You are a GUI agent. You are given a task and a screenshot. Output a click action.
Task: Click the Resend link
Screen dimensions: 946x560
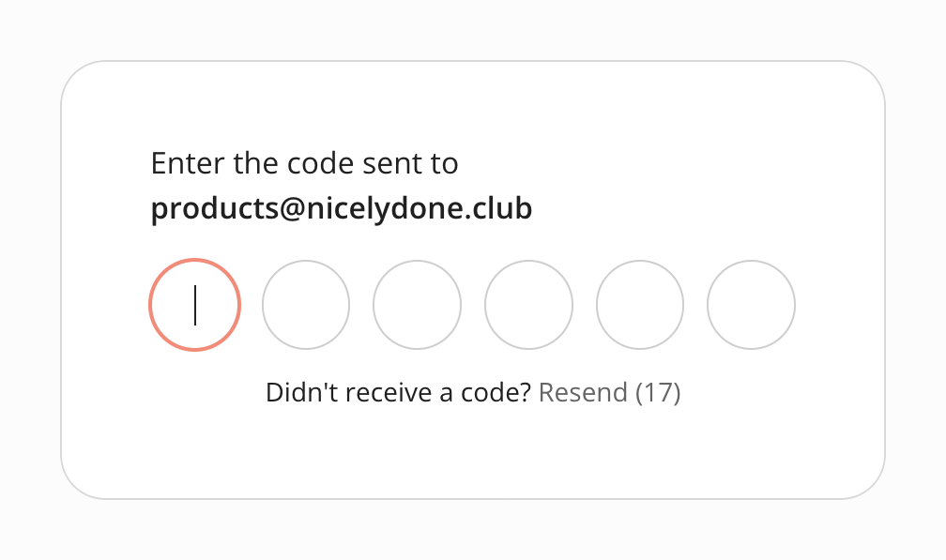pyautogui.click(x=583, y=392)
